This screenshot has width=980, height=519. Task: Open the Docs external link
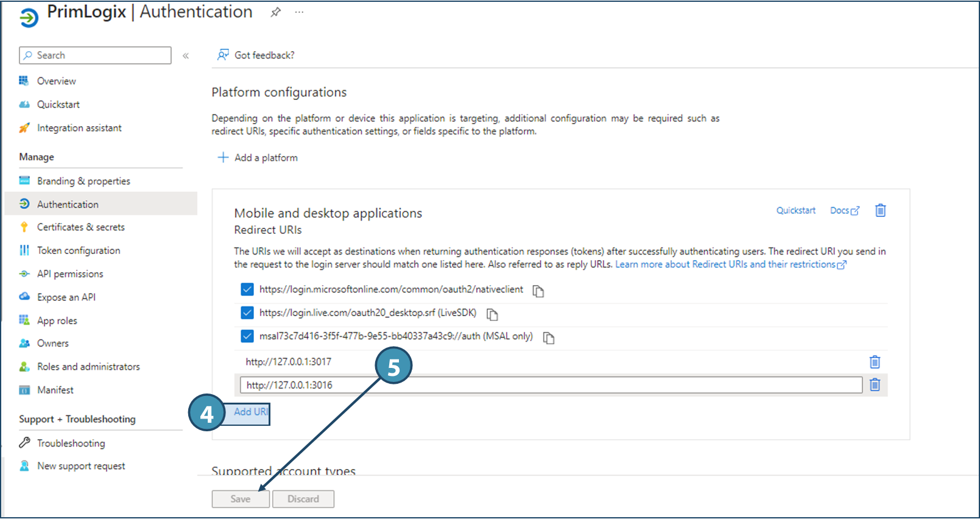(844, 211)
